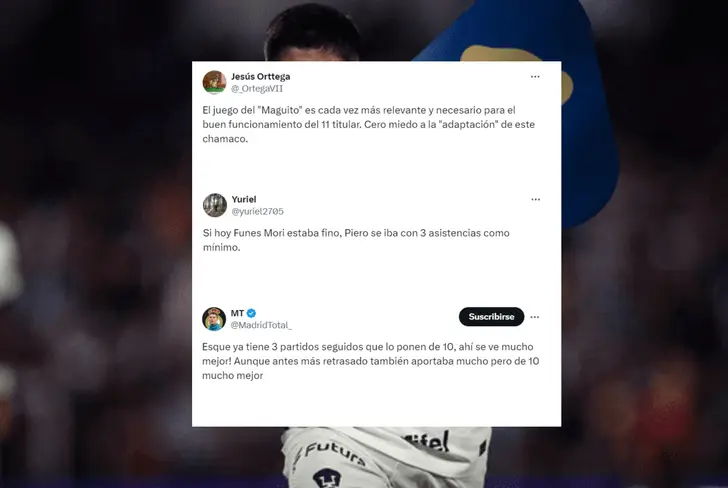Image resolution: width=728 pixels, height=488 pixels.
Task: Expand more options beside the Suscribirse button
Action: coord(535,317)
